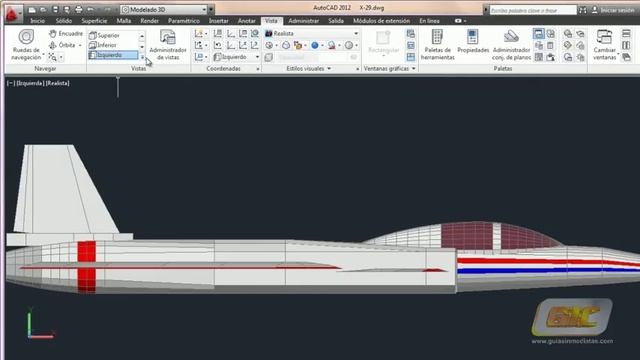Open Paletas de herramientas
Viewport: 640px width, 360px height.
coord(437,45)
